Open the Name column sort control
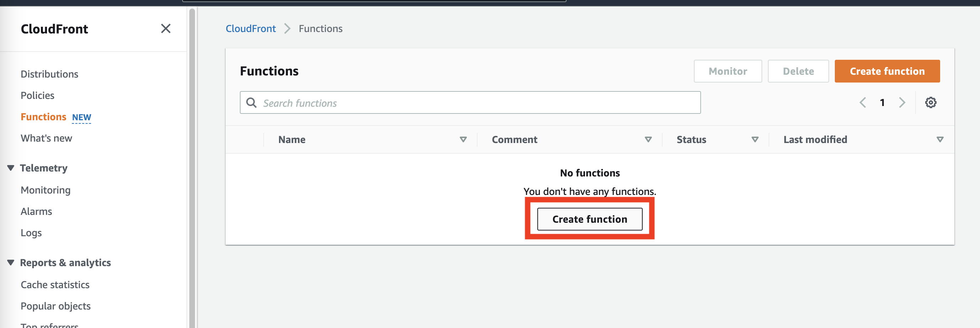The height and width of the screenshot is (328, 980). pos(463,140)
